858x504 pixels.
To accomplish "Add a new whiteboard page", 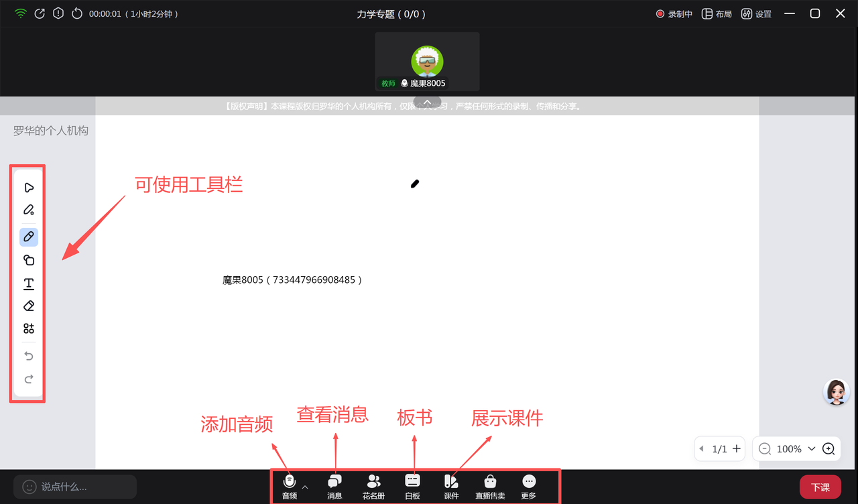I will point(737,449).
